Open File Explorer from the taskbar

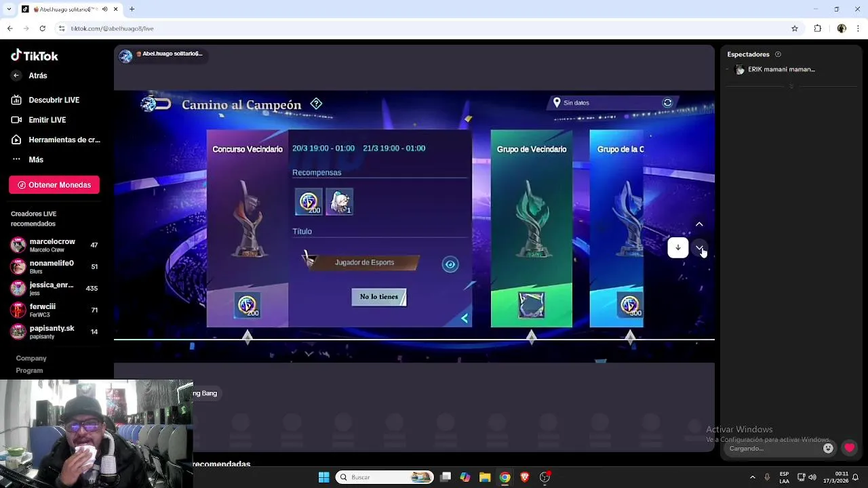(x=485, y=477)
